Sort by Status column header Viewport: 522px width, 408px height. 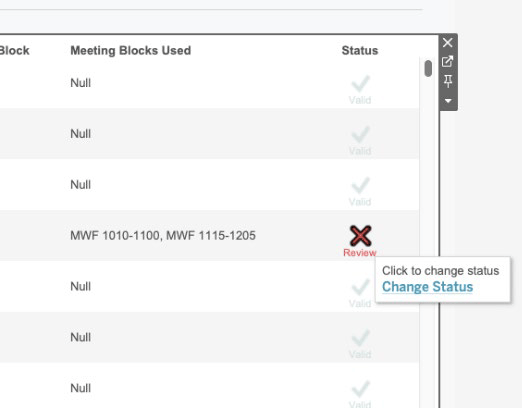coord(360,51)
